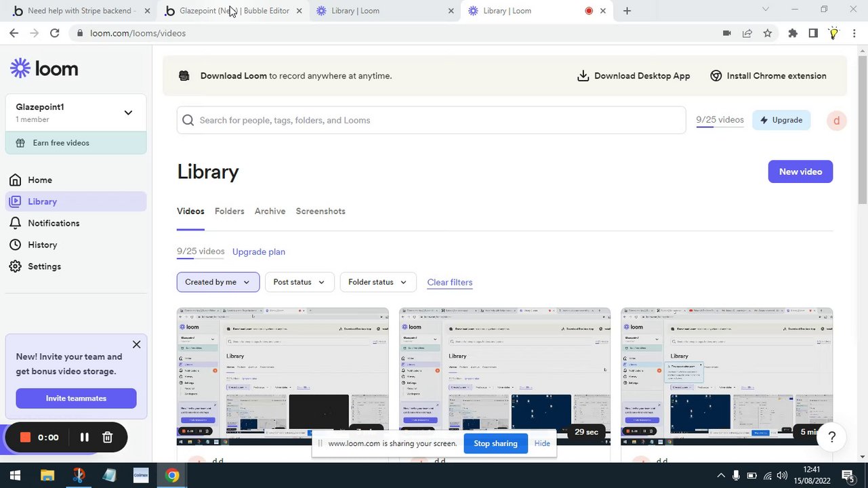The image size is (868, 488).
Task: Switch to the Archive tab
Action: [x=270, y=211]
